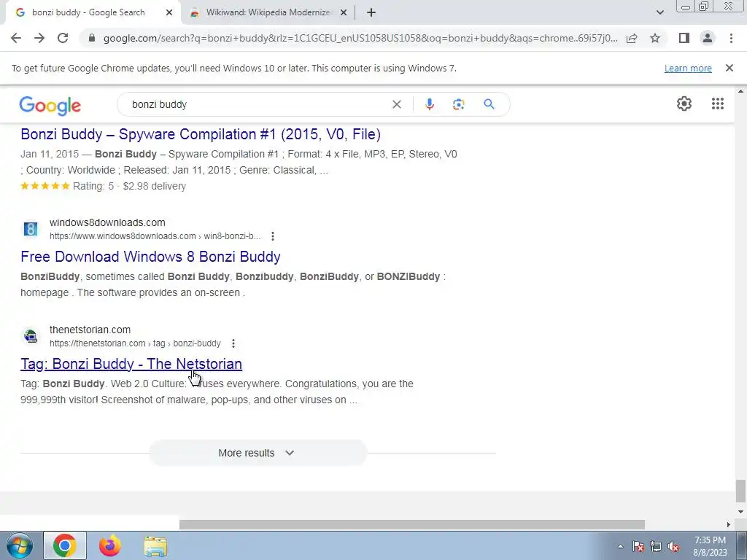Click the vertical scrollbar thumb
This screenshot has width=747, height=560.
click(x=740, y=491)
